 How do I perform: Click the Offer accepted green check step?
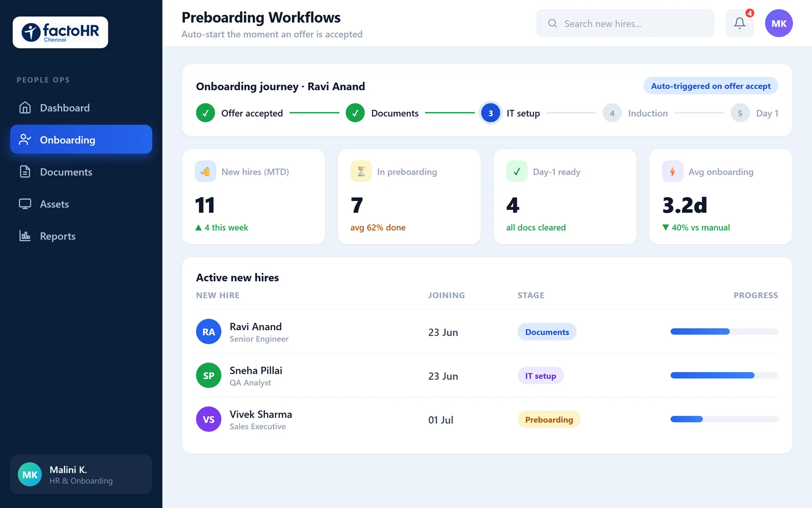[205, 113]
